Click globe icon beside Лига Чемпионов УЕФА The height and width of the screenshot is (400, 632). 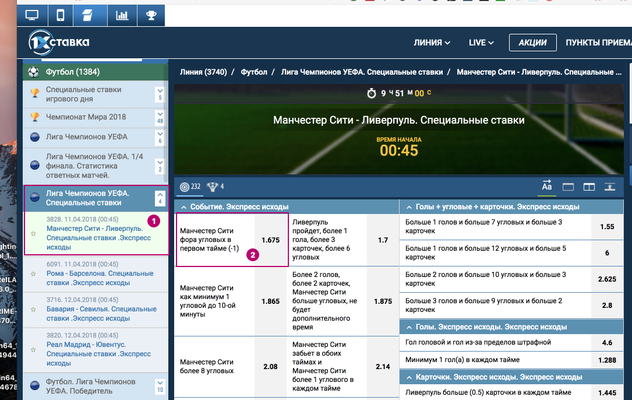point(35,137)
